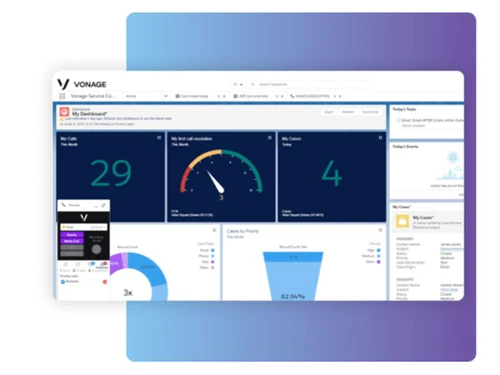Click the Phone legend color dot

pos(213,256)
